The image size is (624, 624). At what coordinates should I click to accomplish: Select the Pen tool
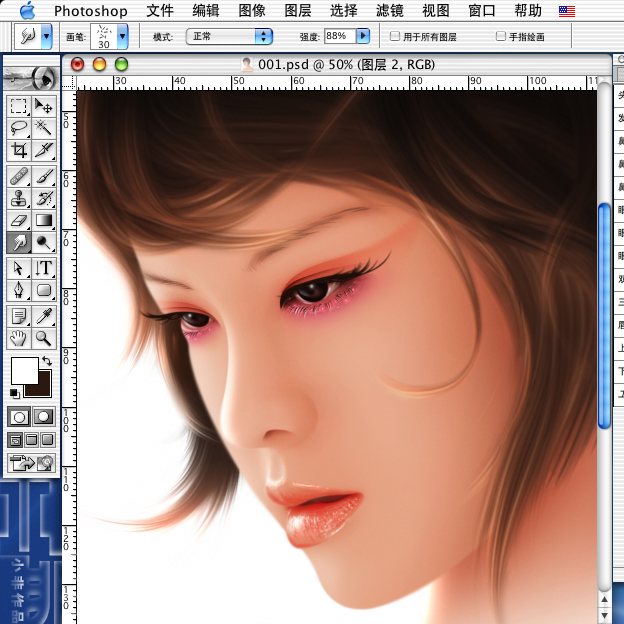19,290
